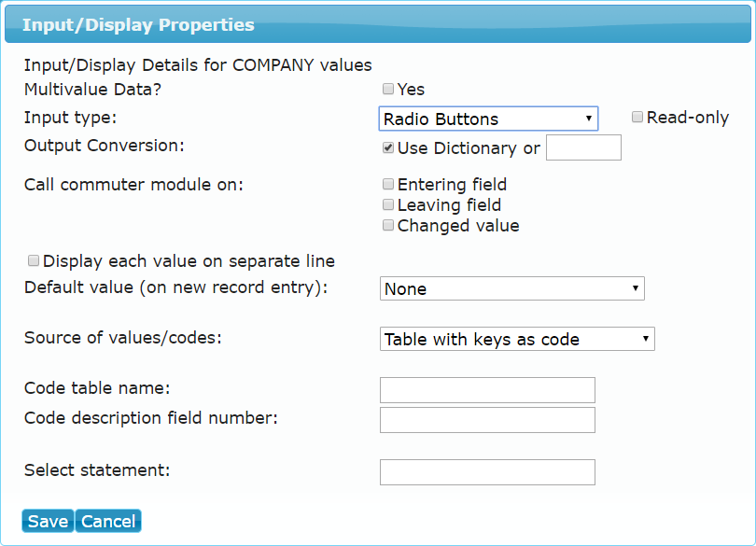Click the output conversion text box

pos(583,147)
